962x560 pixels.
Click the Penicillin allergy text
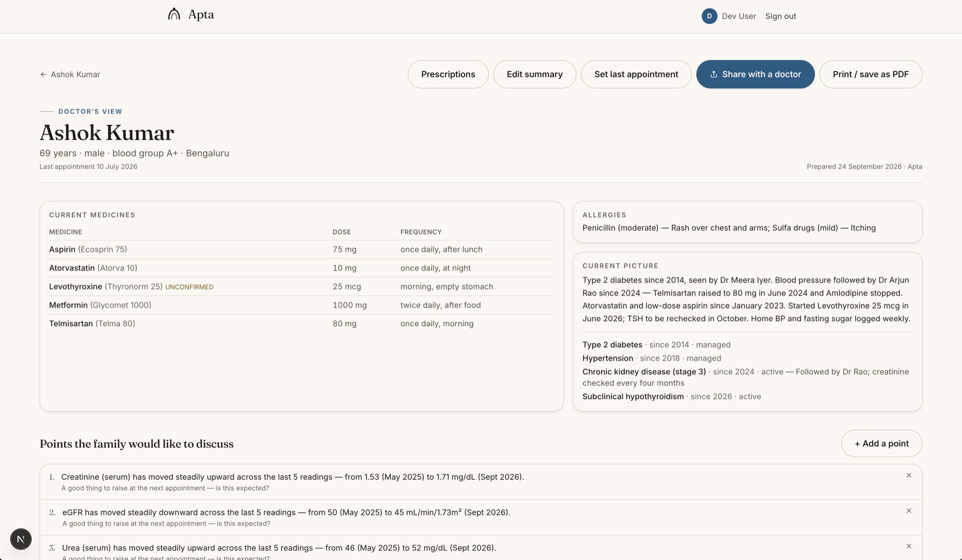676,228
